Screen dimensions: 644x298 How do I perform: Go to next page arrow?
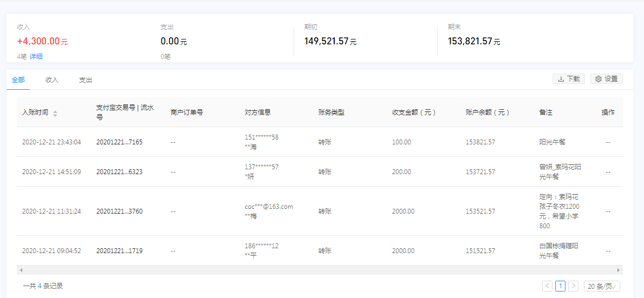click(x=573, y=286)
